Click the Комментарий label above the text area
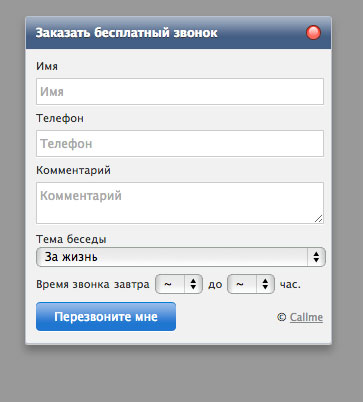The image size is (363, 402). [x=73, y=170]
